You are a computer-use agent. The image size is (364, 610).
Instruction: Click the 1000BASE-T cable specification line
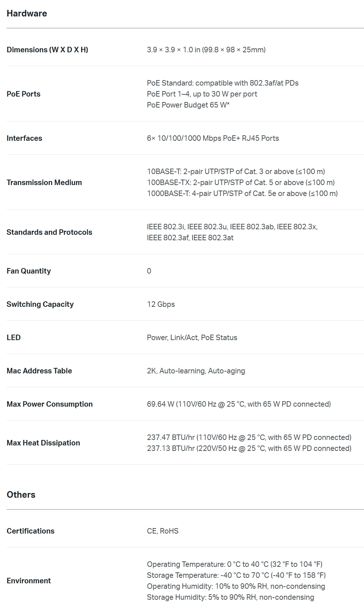[x=242, y=193]
